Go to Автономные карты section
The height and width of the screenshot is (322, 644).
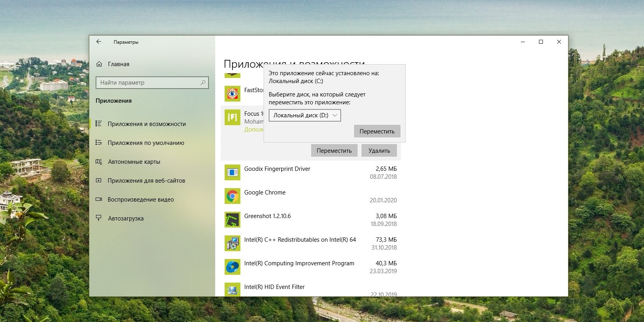tap(134, 162)
